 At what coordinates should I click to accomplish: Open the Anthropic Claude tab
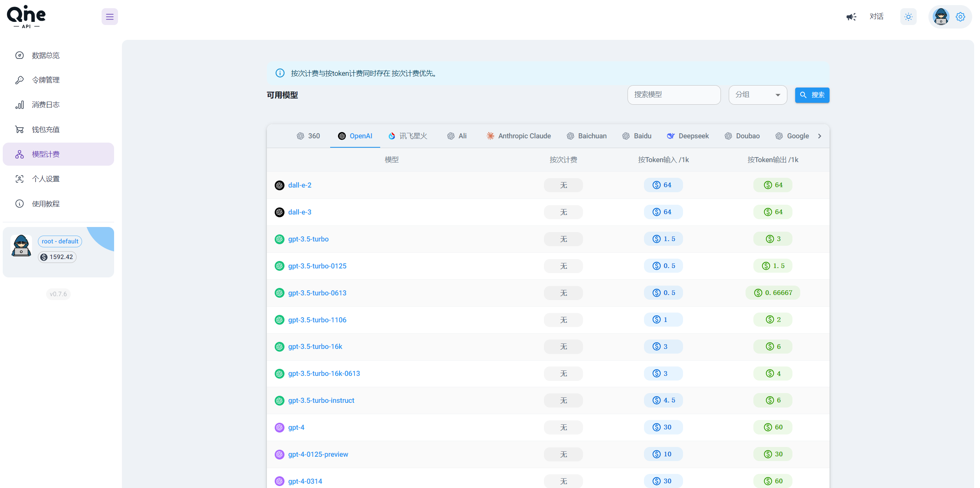point(519,136)
